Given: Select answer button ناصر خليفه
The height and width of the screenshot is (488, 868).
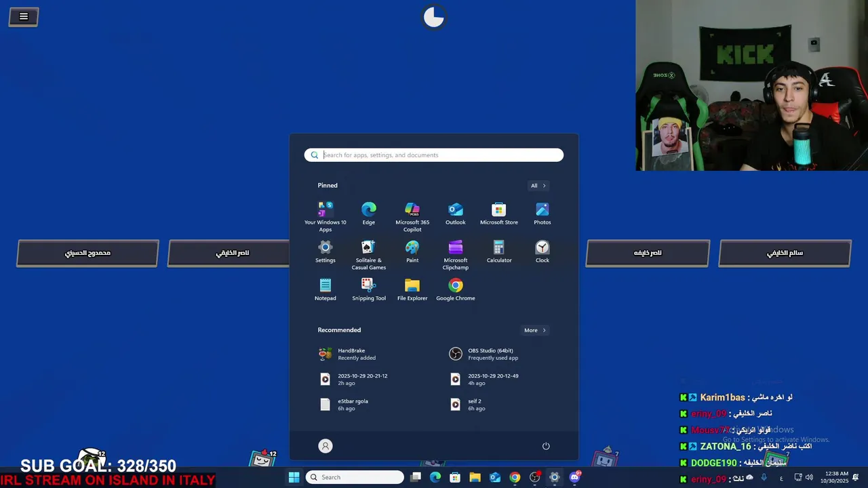Looking at the screenshot, I should coord(648,253).
